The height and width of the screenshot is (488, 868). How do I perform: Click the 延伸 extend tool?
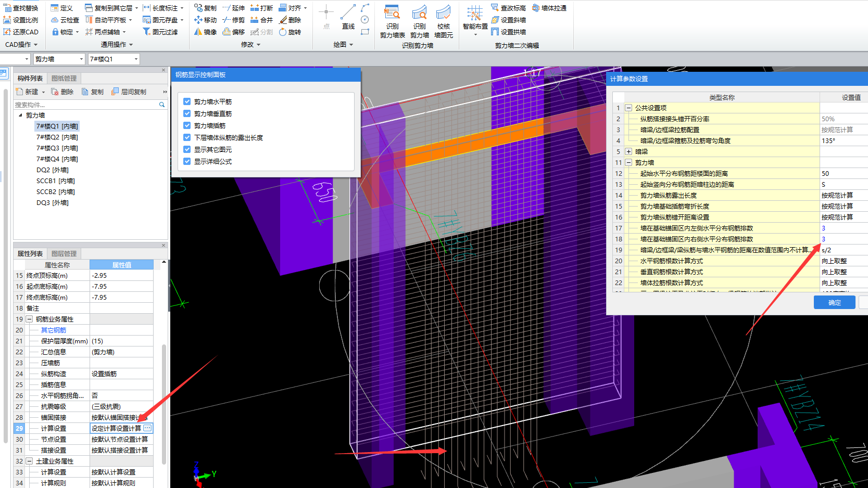233,8
